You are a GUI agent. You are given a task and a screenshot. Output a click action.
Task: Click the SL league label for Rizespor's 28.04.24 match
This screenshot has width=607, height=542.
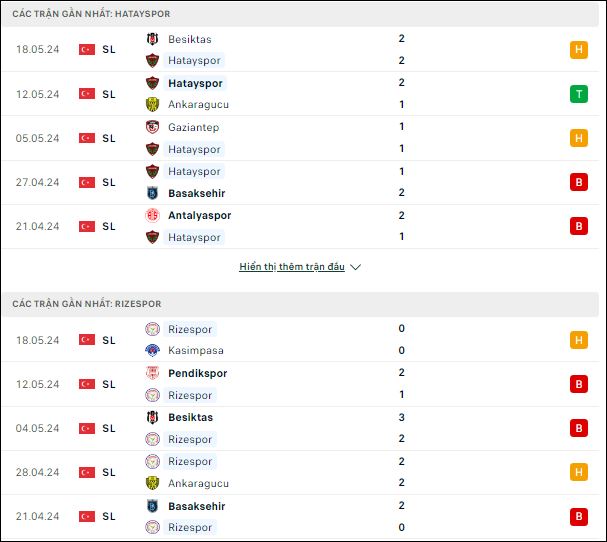(109, 472)
